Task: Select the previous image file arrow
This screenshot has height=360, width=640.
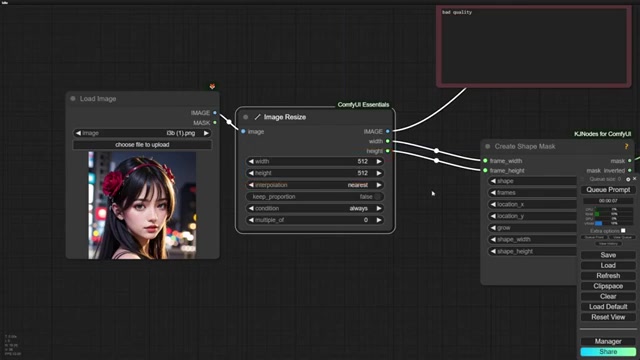Action: 78,133
